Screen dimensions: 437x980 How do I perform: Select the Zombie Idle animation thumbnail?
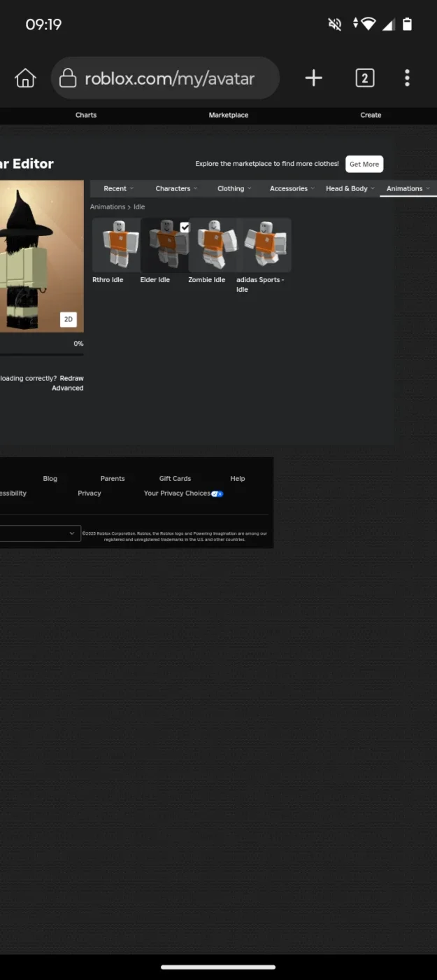click(x=213, y=245)
